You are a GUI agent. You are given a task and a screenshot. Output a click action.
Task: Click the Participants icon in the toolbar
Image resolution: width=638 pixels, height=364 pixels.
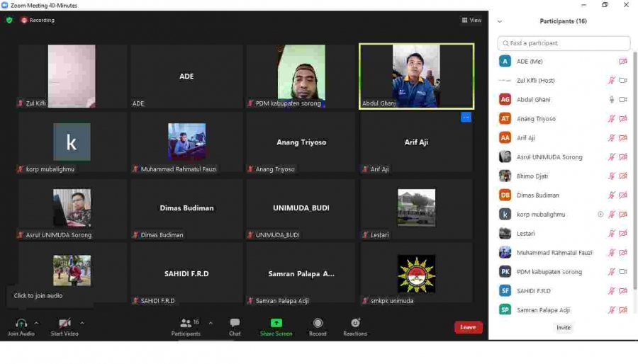[186, 323]
